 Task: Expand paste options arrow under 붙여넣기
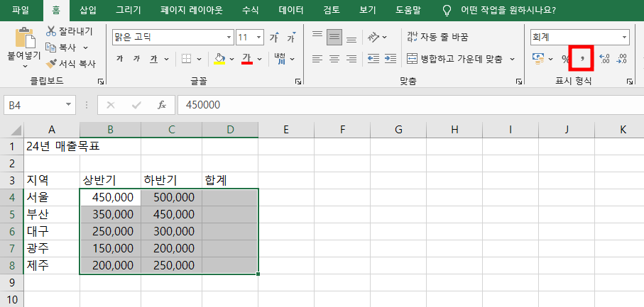(x=25, y=66)
